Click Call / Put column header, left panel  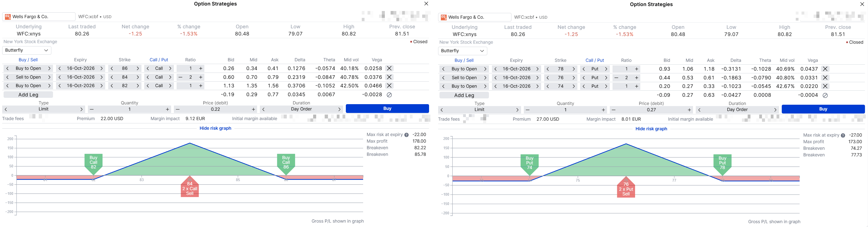(x=159, y=60)
